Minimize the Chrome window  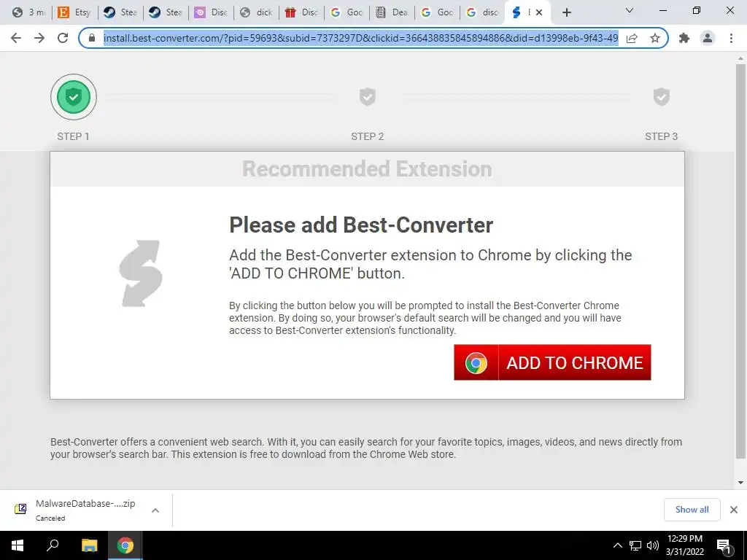(x=663, y=10)
